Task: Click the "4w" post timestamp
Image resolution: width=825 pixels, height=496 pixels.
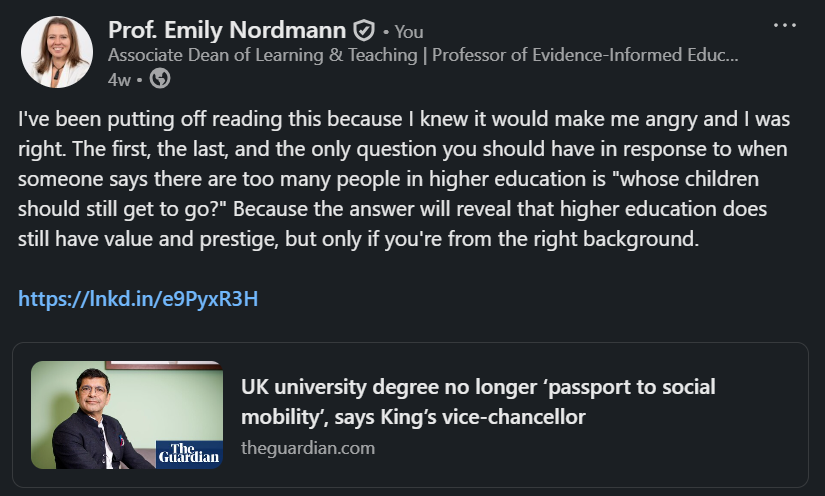Action: tap(119, 78)
